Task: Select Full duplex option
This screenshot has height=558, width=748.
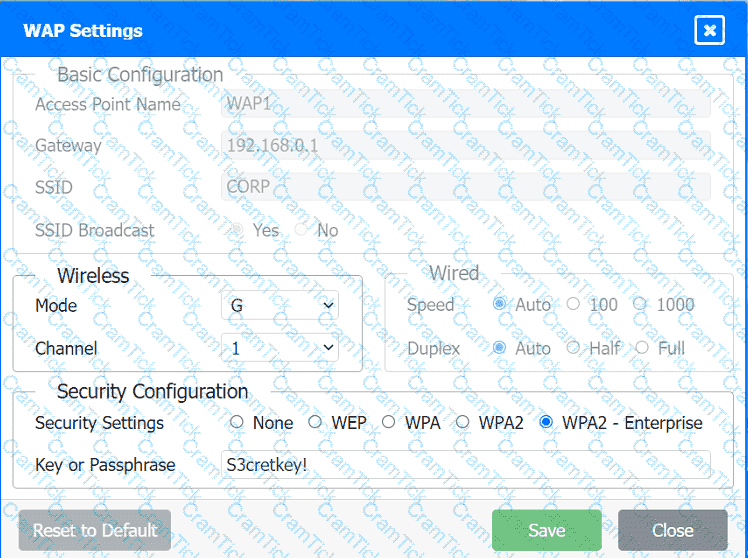Action: 641,348
